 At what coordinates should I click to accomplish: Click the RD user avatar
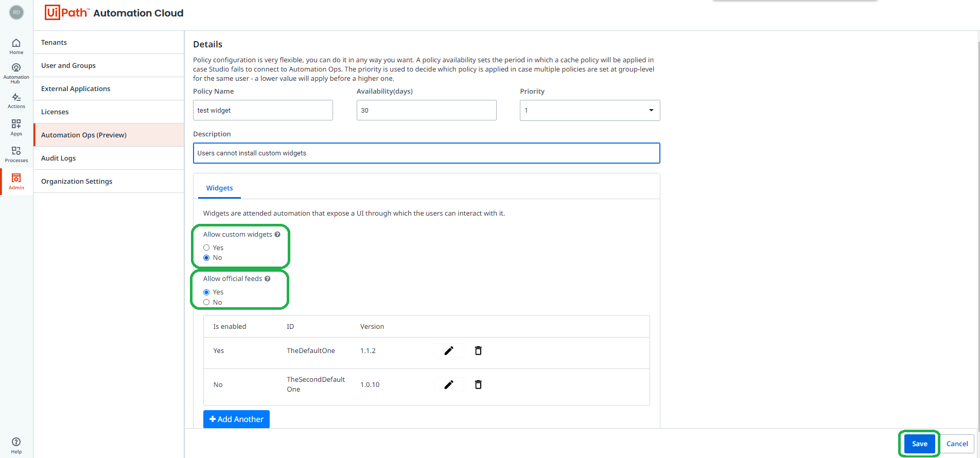[16, 12]
